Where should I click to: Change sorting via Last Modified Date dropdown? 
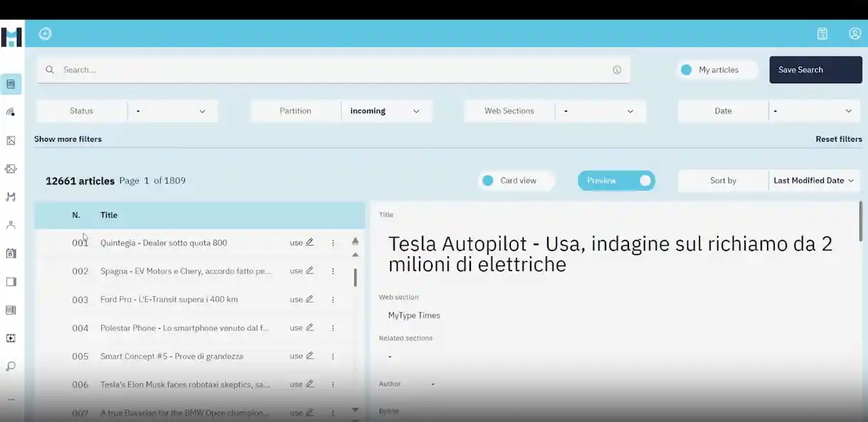(x=813, y=180)
